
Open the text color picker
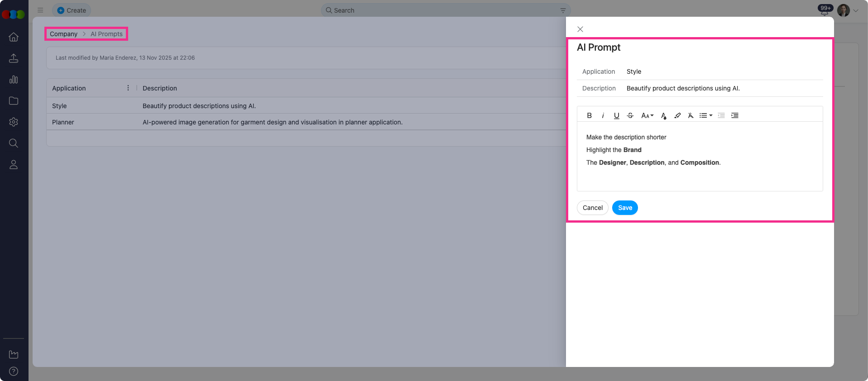(x=663, y=115)
